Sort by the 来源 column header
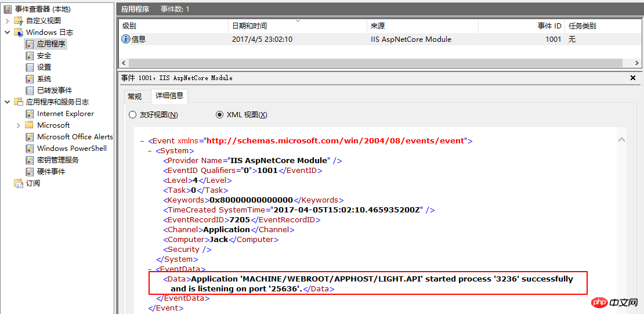This screenshot has width=644, height=314. tap(422, 26)
